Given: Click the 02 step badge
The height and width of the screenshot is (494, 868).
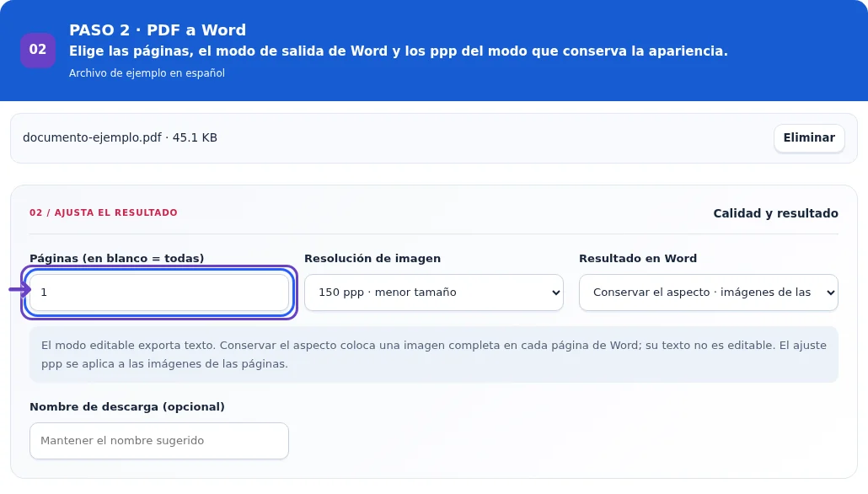Looking at the screenshot, I should coord(38,50).
